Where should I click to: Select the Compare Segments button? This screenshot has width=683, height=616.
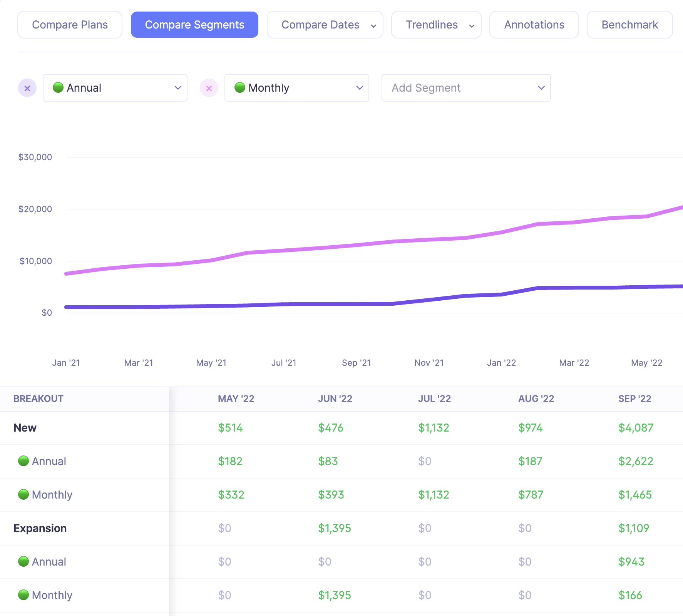tap(194, 25)
